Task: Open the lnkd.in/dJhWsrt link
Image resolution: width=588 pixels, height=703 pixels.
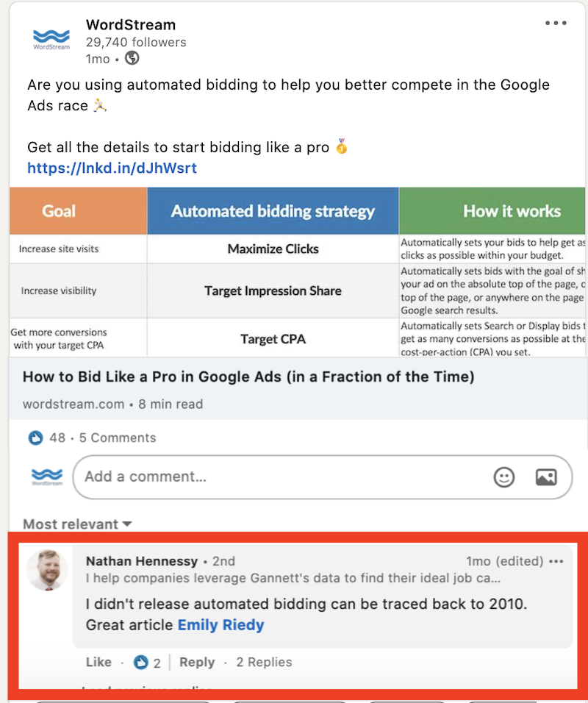Action: [112, 168]
